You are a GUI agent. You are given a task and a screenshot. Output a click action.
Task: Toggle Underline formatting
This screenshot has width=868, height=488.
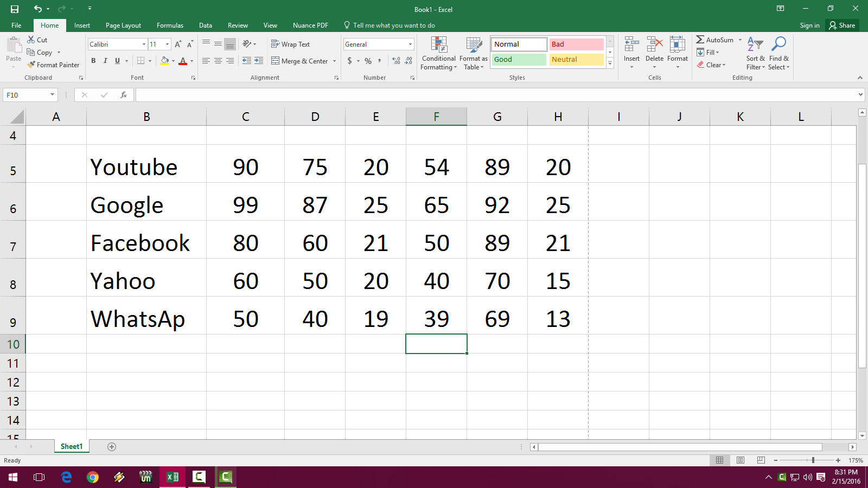coord(117,61)
